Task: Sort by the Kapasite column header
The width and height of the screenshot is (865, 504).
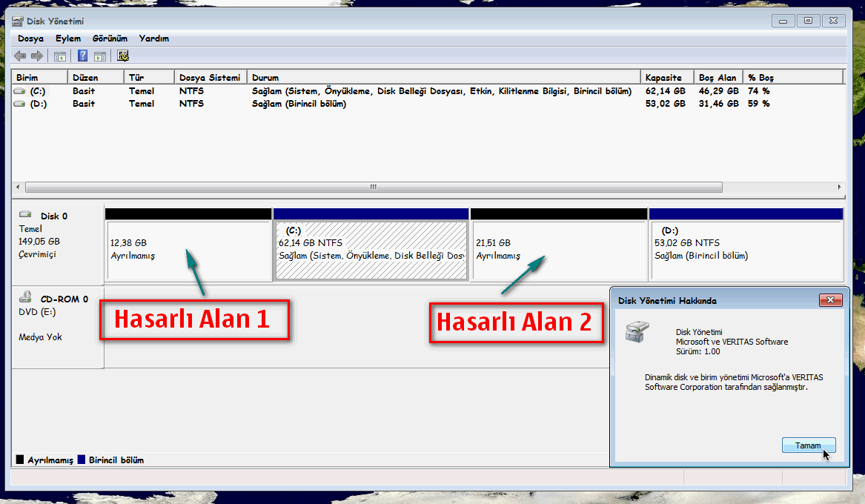Action: coord(667,77)
